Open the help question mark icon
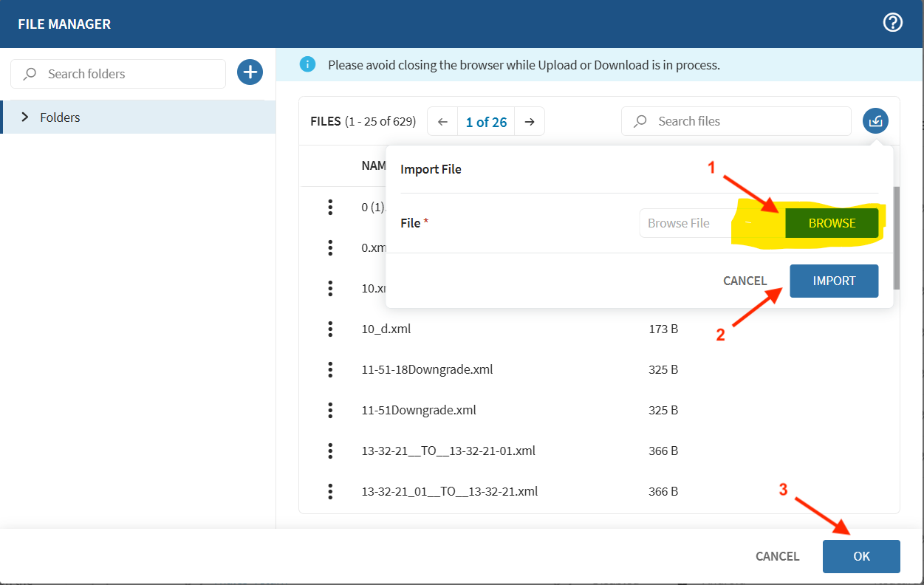This screenshot has width=924, height=585. coord(893,23)
